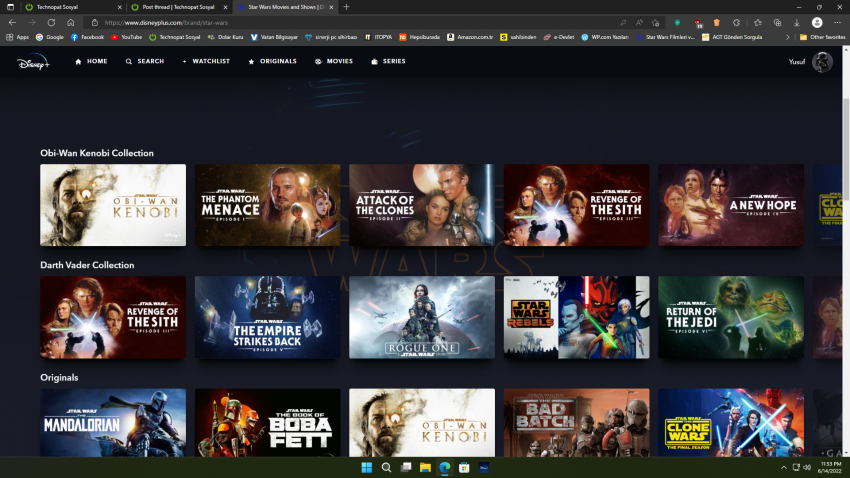Open the WATCHLIST navigation item
Viewport: 850px width, 478px height.
pyautogui.click(x=206, y=61)
